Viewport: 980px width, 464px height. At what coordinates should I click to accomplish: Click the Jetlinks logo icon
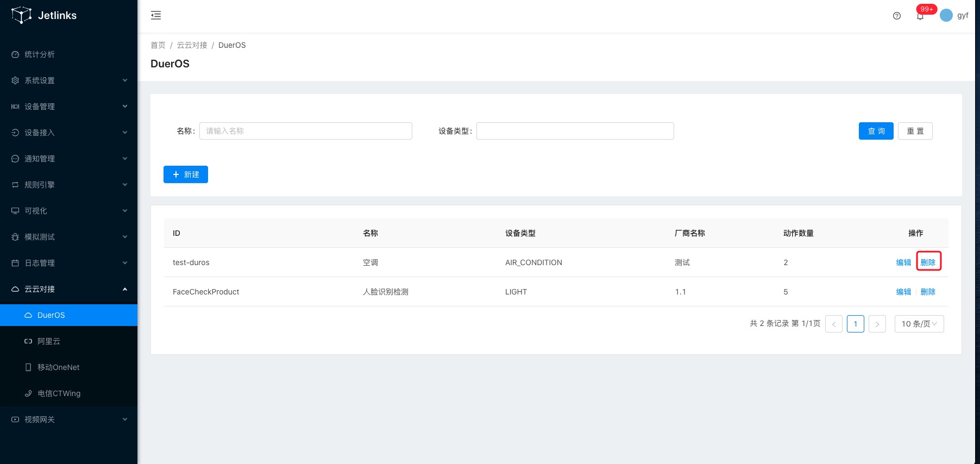(21, 15)
